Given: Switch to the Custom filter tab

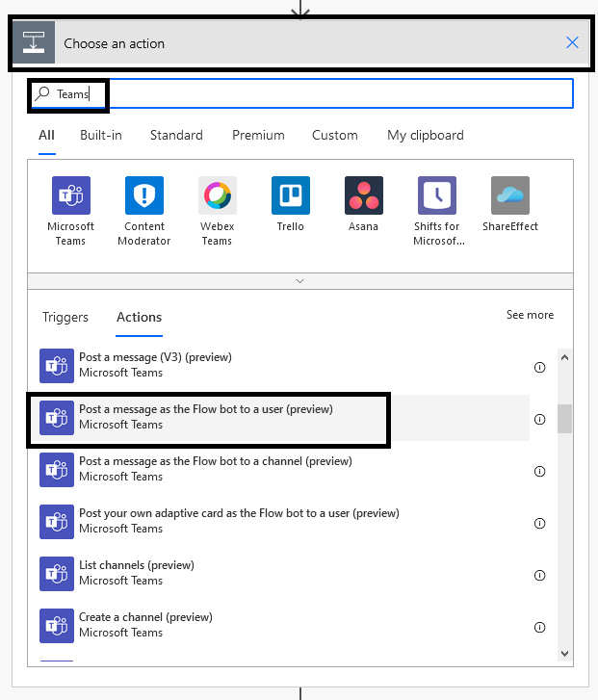Looking at the screenshot, I should click(335, 135).
